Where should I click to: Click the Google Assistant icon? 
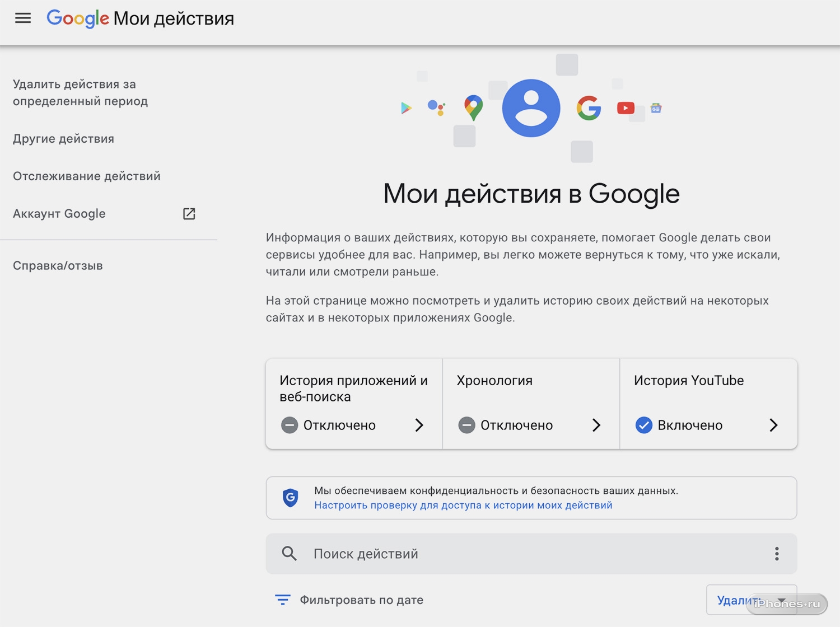click(x=436, y=107)
